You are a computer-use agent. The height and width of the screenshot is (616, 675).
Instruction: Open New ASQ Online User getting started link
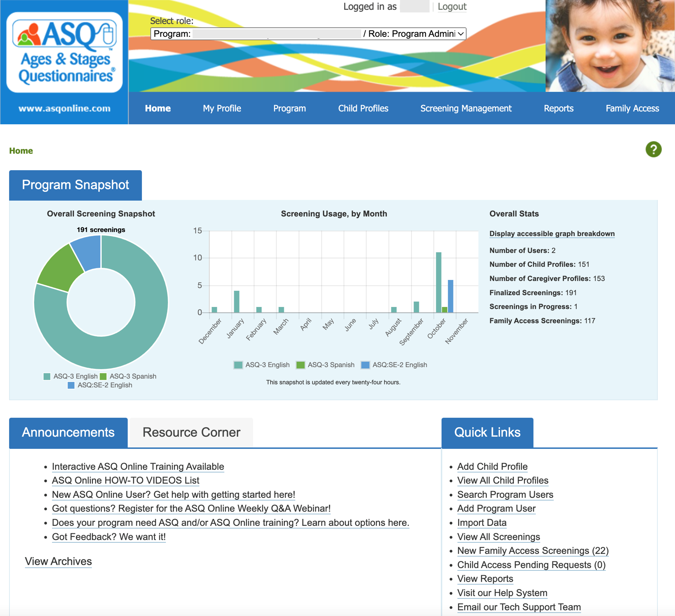click(173, 495)
